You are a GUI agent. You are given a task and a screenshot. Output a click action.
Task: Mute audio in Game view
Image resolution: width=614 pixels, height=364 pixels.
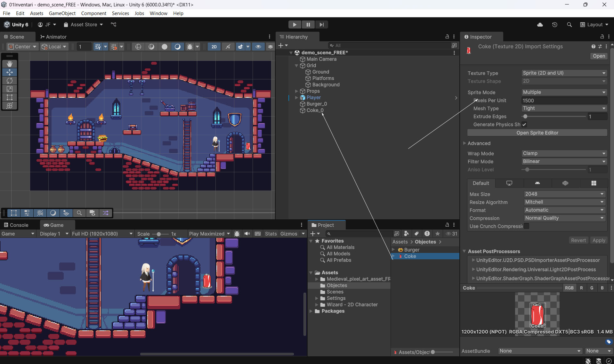(x=247, y=234)
